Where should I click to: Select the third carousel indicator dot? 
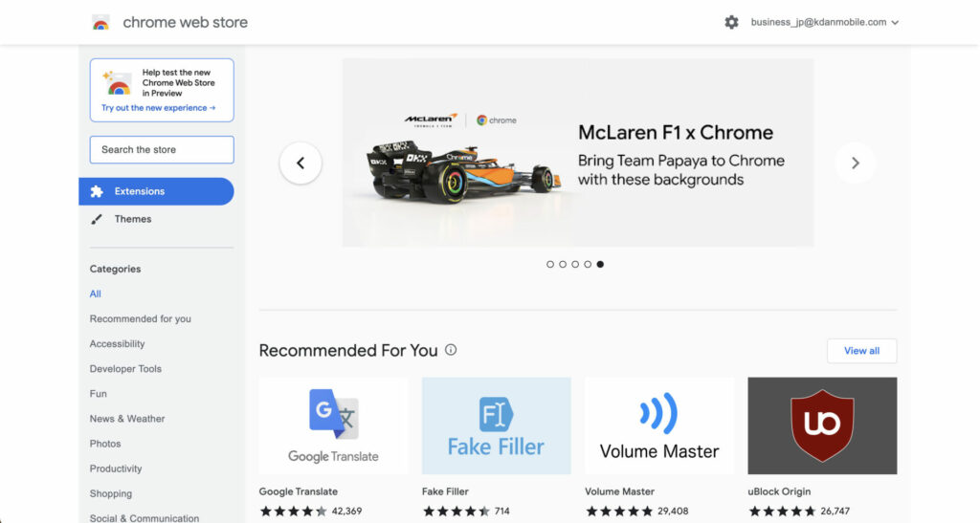575,264
